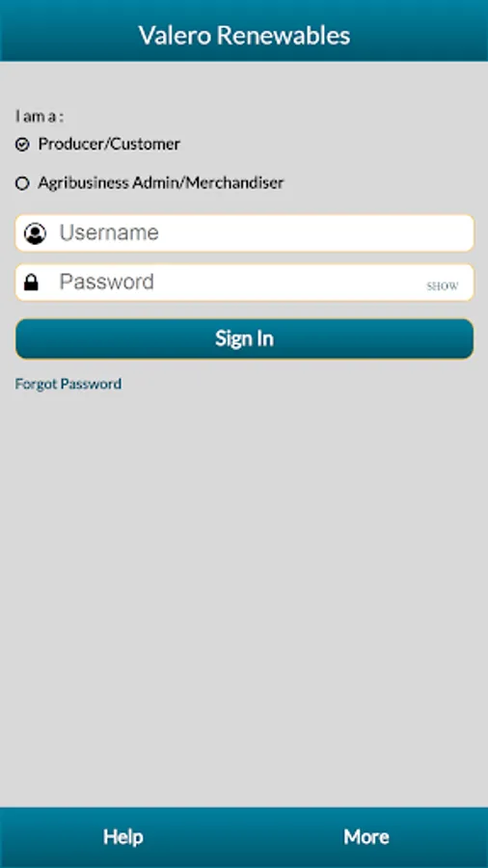
Task: Click the Password placeholder text
Action: point(107,282)
